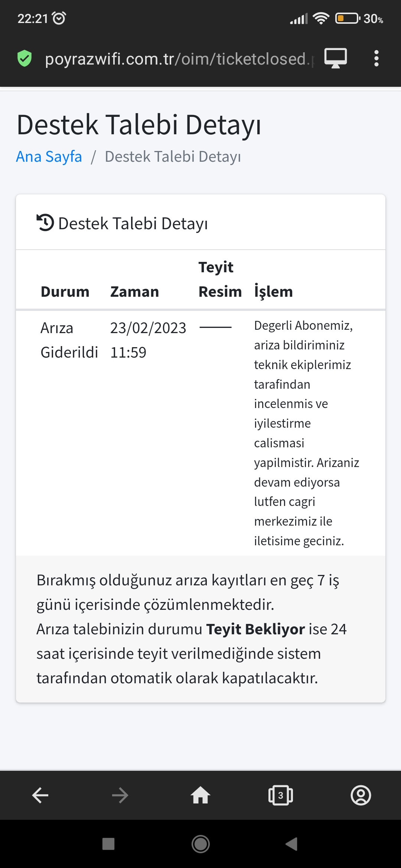Switch to desktop site mode icon
Image resolution: width=401 pixels, height=868 pixels.
point(335,59)
